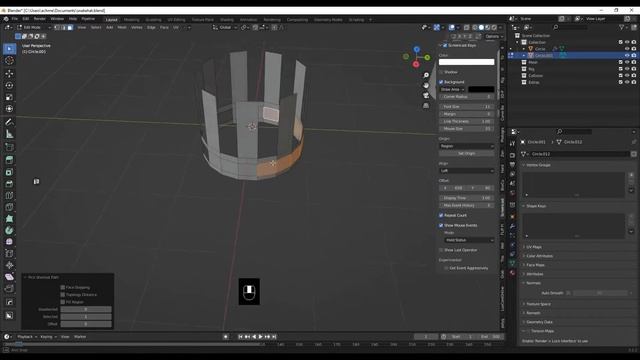Click the Set Origin button

(x=467, y=153)
